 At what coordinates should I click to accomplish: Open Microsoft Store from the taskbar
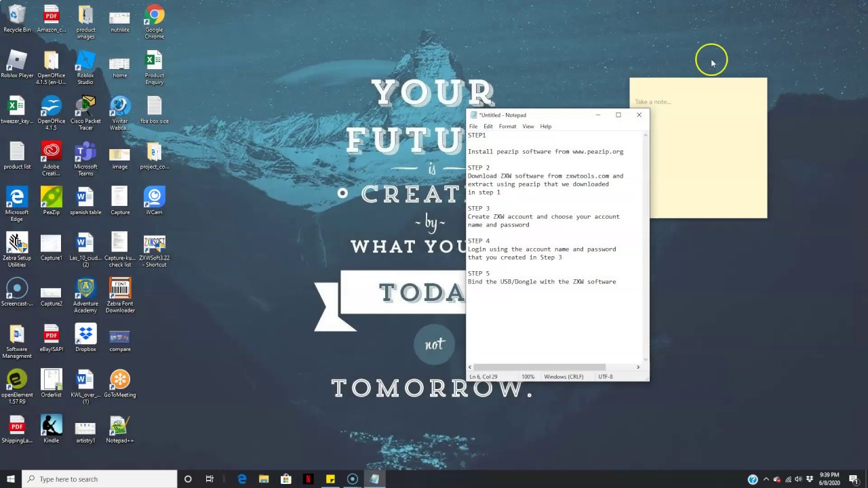[x=286, y=479]
